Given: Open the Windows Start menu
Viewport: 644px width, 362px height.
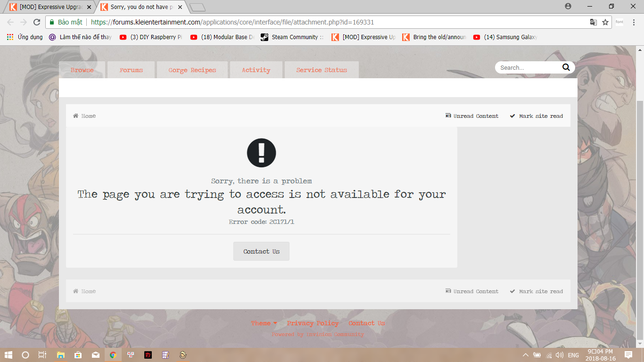Looking at the screenshot, I should click(x=8, y=355).
